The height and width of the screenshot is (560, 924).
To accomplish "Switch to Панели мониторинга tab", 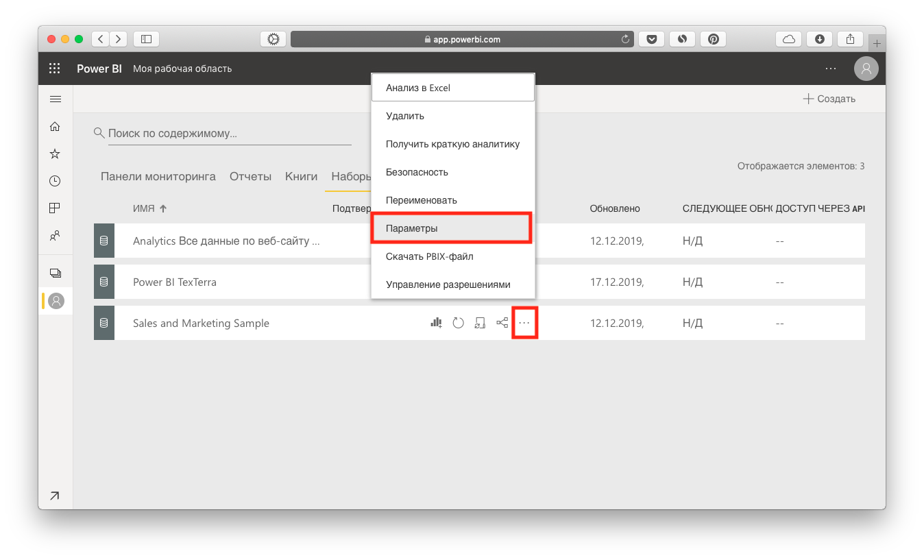I will coord(158,176).
